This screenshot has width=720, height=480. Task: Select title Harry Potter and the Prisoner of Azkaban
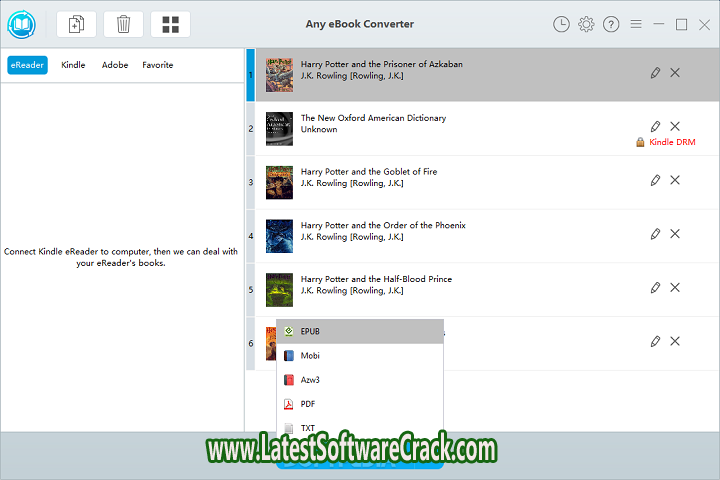382,64
